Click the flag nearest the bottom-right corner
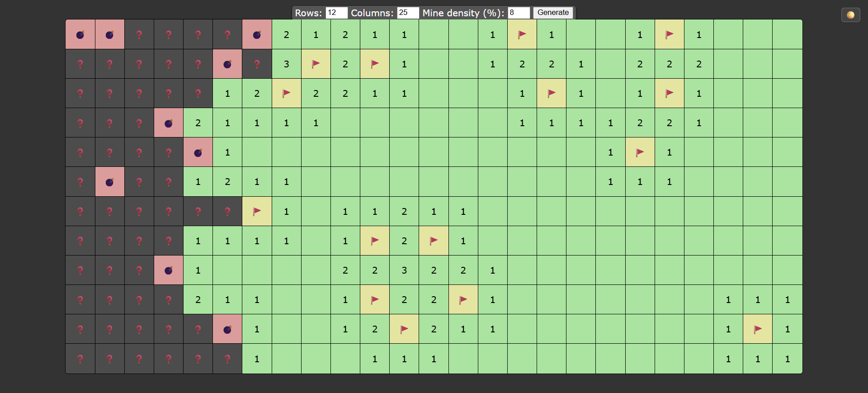Viewport: 868px width, 393px height. tap(758, 329)
